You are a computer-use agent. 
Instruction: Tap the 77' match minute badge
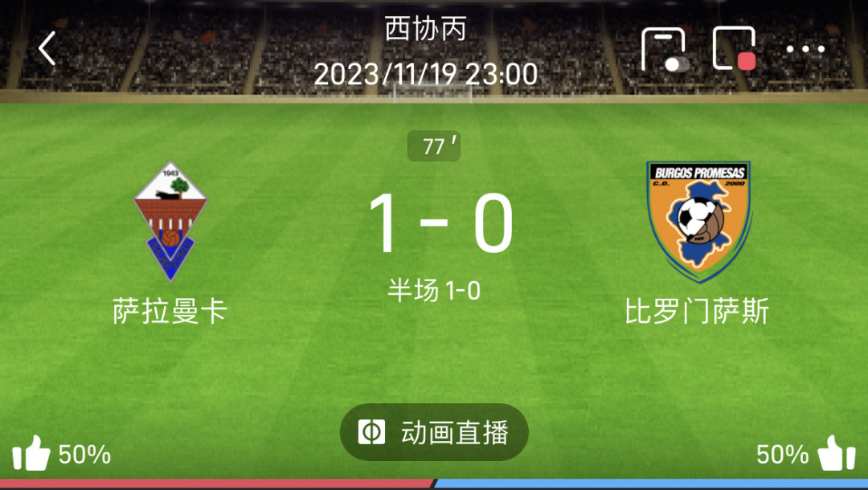click(x=434, y=146)
